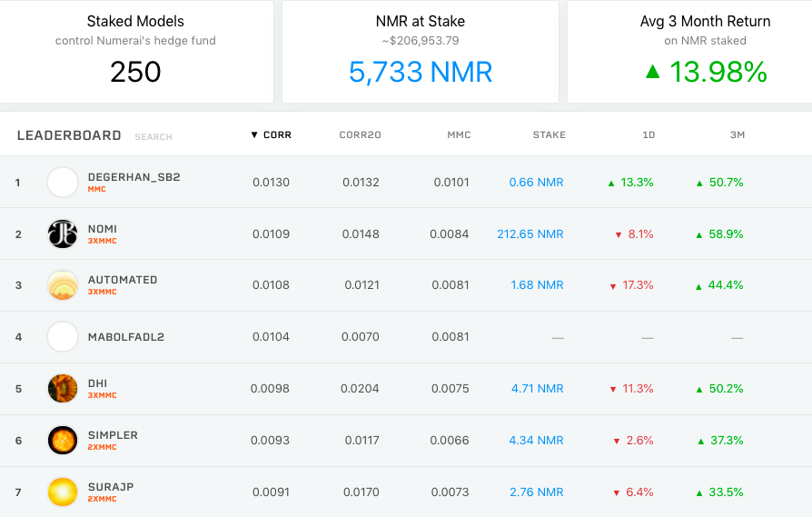The height and width of the screenshot is (517, 812).
Task: Open NOMI's JR monogram avatar
Action: pos(63,234)
